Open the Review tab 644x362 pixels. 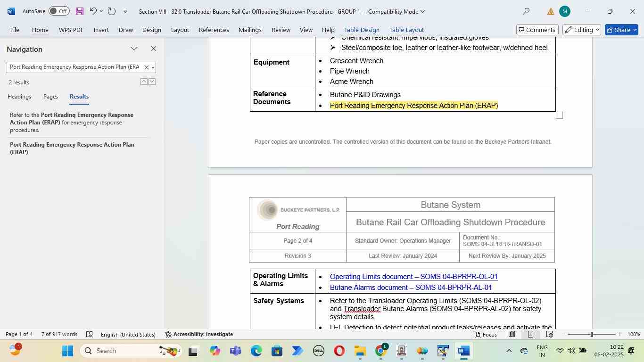281,30
